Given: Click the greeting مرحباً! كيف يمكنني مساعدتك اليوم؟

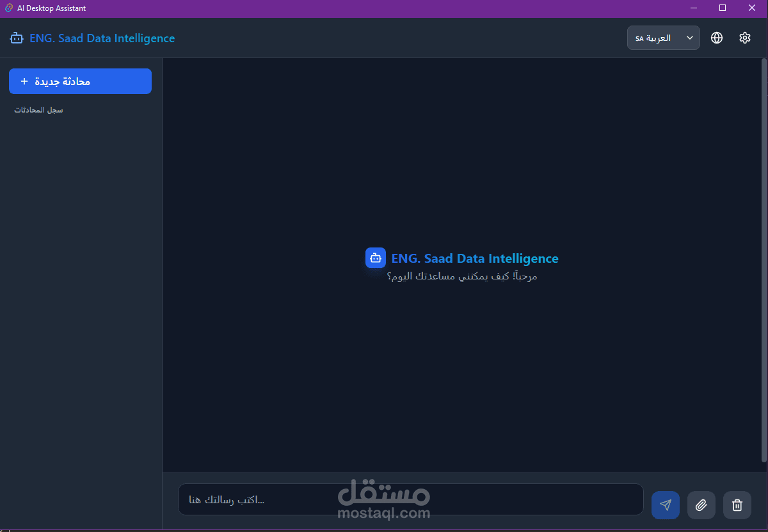Looking at the screenshot, I should pyautogui.click(x=462, y=277).
